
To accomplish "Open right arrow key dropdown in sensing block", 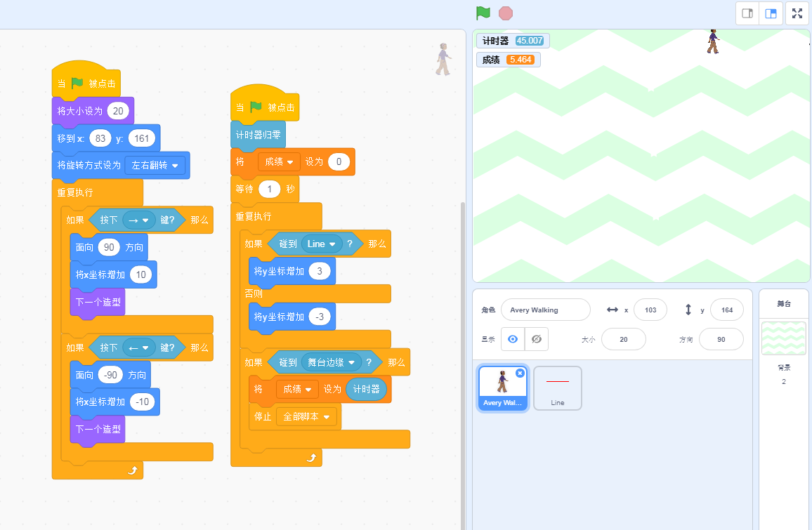I will point(139,220).
